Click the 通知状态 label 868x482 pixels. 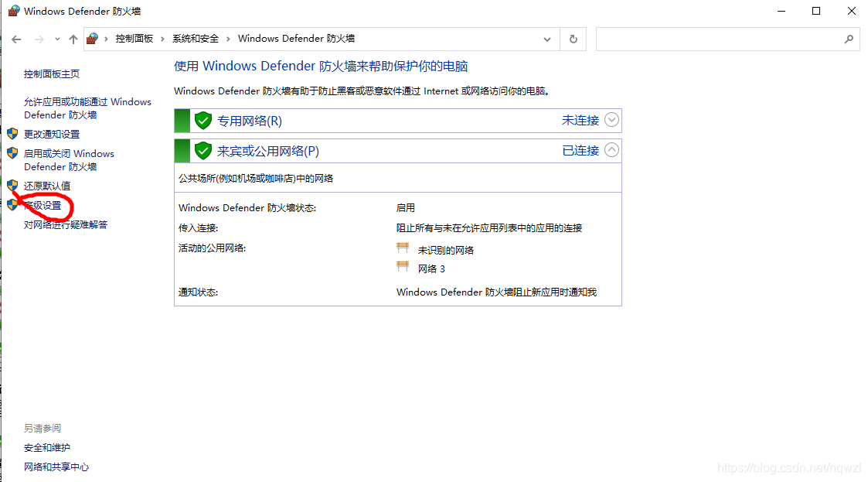[198, 292]
